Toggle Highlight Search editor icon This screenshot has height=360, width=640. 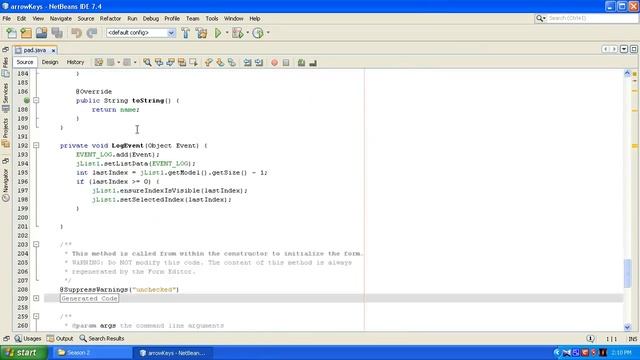tap(182, 62)
